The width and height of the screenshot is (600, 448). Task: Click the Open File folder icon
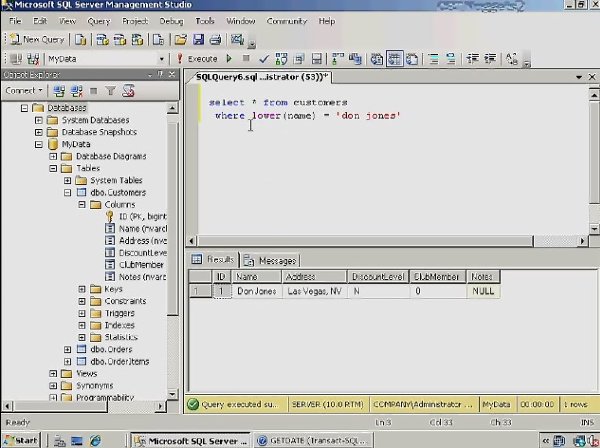tap(181, 39)
